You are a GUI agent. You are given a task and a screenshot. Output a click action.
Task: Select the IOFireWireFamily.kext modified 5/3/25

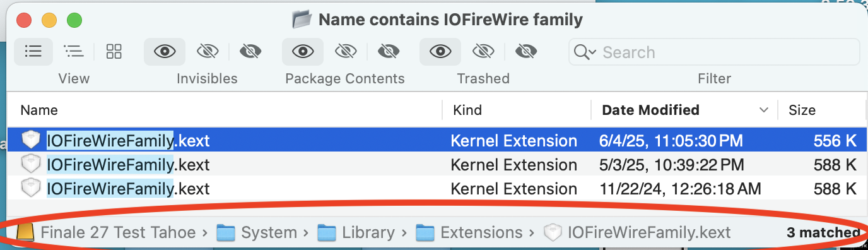[434, 165]
